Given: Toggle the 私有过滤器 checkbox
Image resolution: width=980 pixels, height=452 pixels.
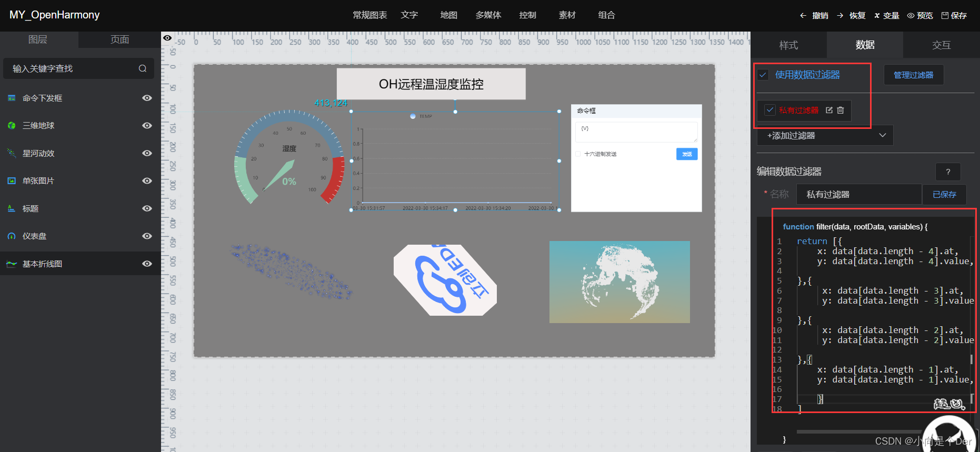Looking at the screenshot, I should coord(770,110).
